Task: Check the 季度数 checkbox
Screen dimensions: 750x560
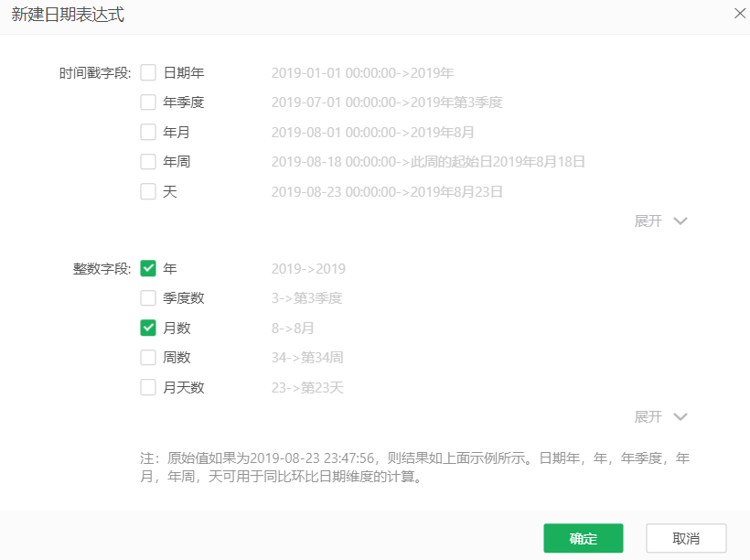Action: point(148,298)
